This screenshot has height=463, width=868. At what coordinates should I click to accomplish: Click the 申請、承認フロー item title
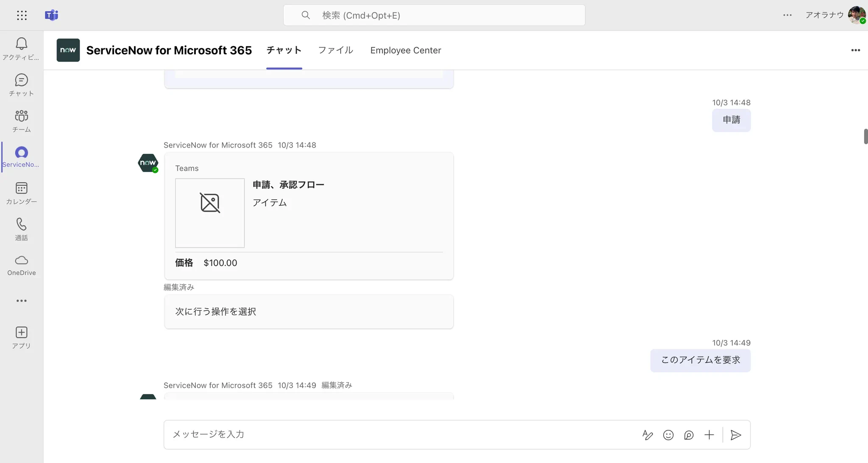289,185
